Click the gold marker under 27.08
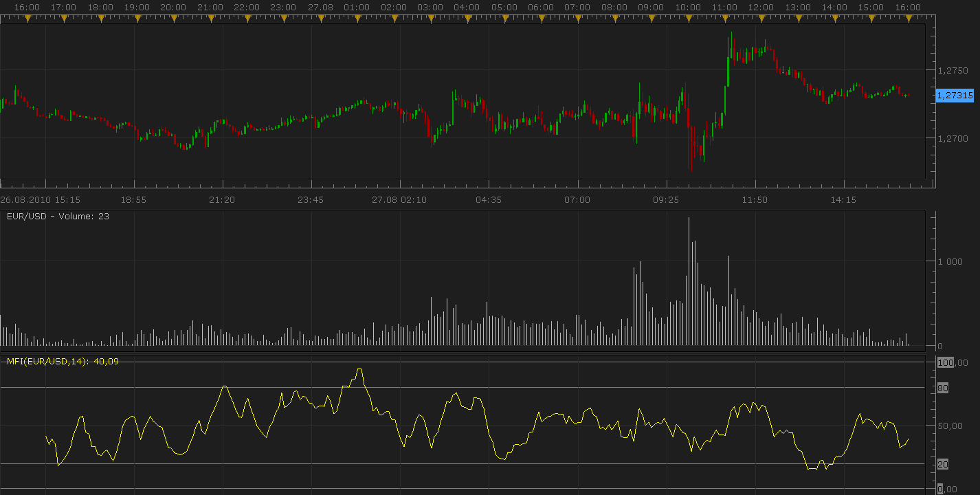The width and height of the screenshot is (980, 495). click(320, 18)
